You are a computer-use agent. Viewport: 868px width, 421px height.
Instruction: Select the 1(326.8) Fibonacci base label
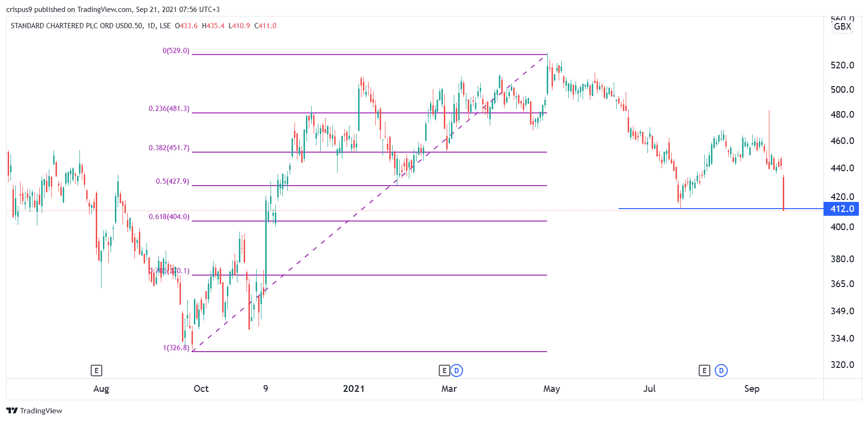pos(176,348)
